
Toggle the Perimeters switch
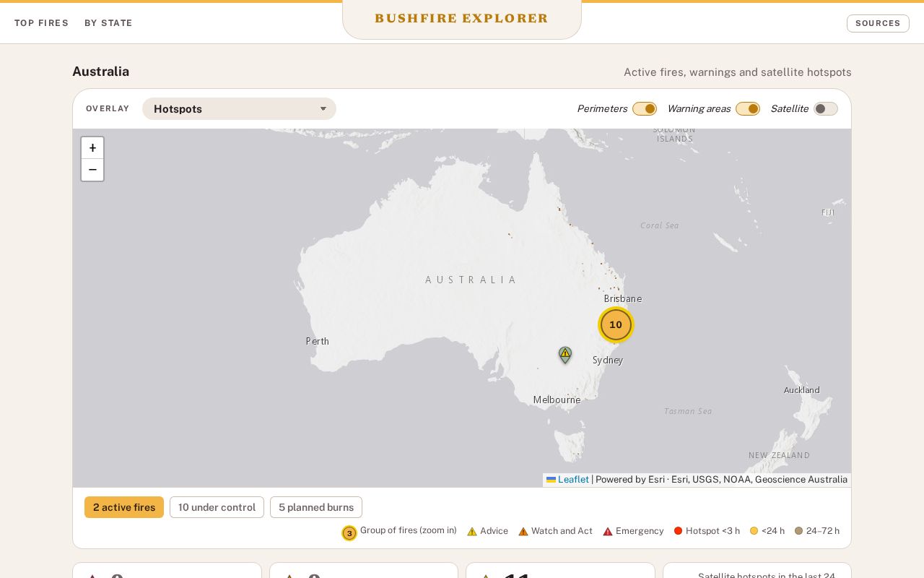(645, 108)
